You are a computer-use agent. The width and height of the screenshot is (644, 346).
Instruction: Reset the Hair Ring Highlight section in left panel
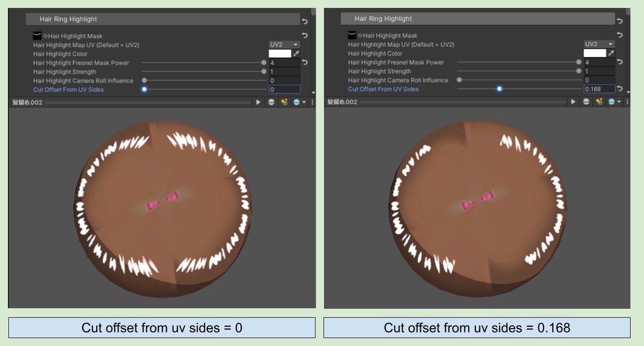(x=305, y=21)
